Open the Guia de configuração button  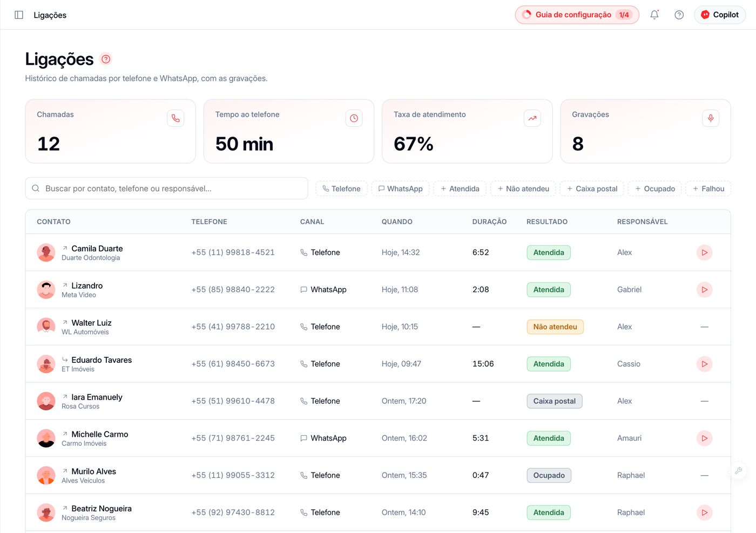coord(577,15)
